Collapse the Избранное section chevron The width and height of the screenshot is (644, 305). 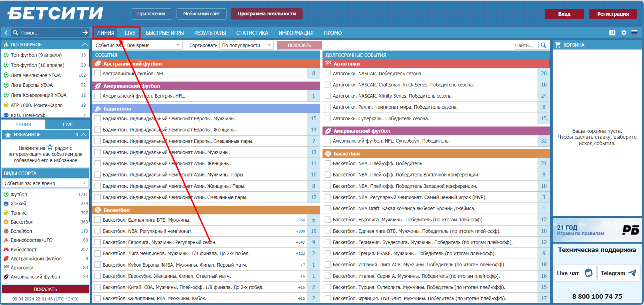tap(84, 135)
